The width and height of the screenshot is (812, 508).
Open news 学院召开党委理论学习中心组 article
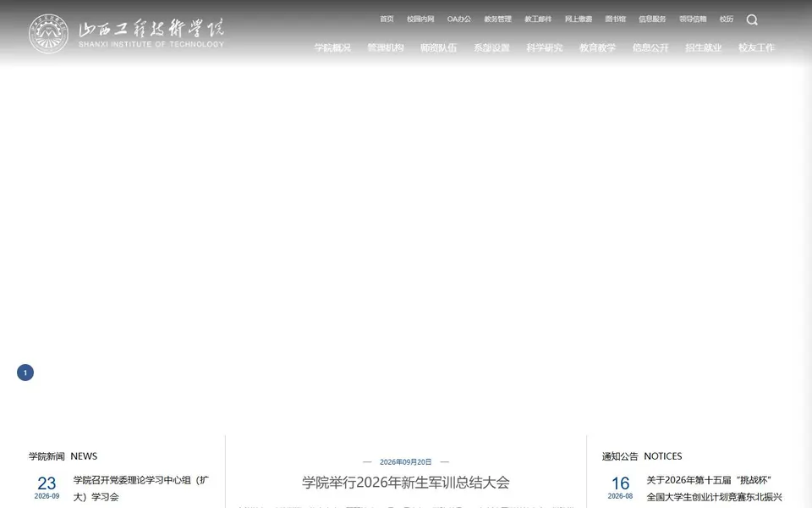click(x=141, y=489)
